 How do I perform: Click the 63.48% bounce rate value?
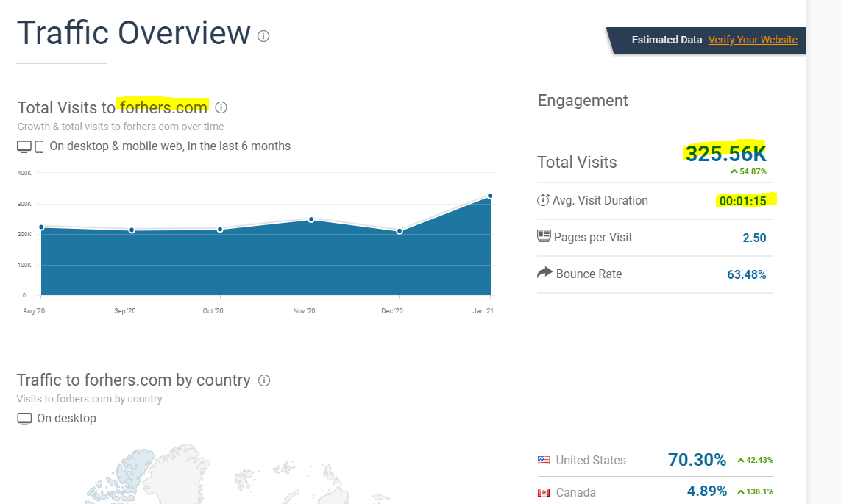pyautogui.click(x=747, y=274)
